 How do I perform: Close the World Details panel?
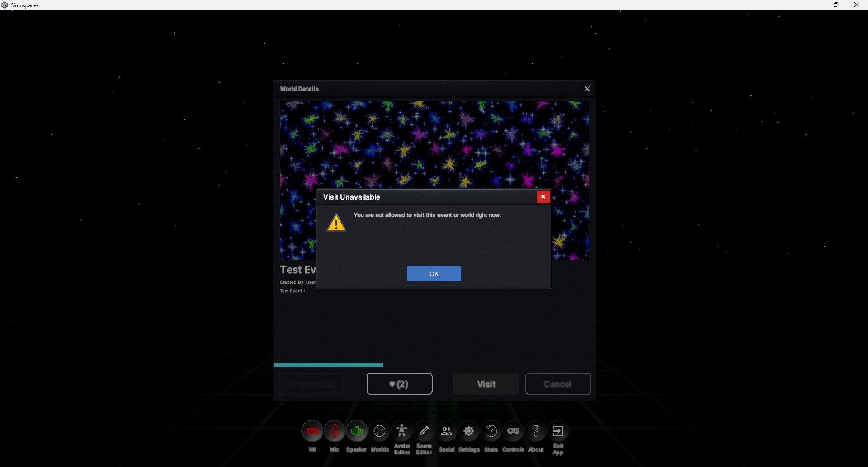pos(587,89)
